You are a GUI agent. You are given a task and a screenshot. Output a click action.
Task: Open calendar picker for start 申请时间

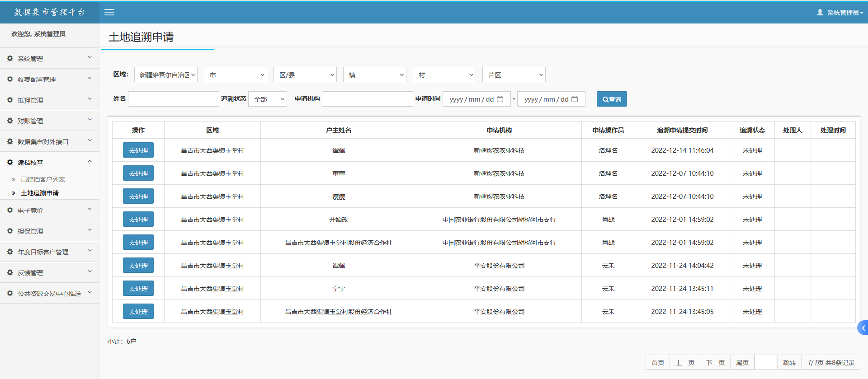tap(500, 99)
